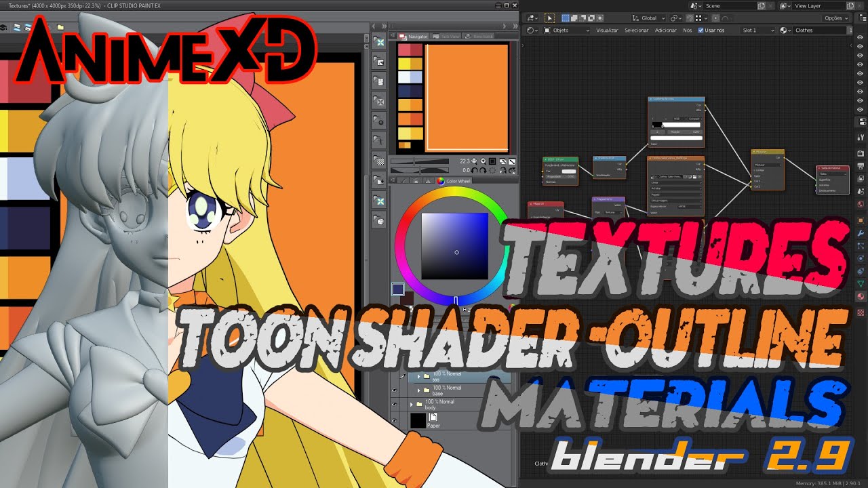Screen dimensions: 868x488
Task: Open the Misturar blend type dropdown
Action: tap(768, 165)
